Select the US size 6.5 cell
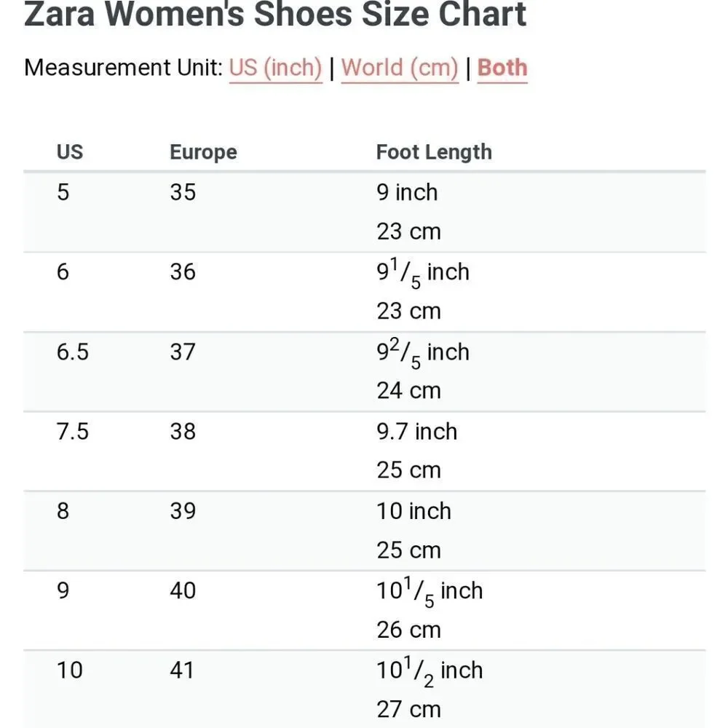This screenshot has height=728, width=728. click(72, 352)
